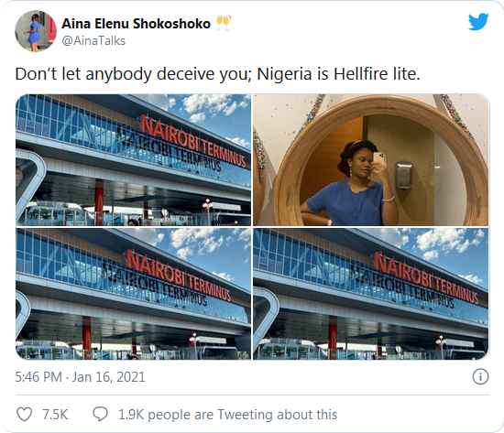Open the mirror selfie photo

[x=370, y=159]
